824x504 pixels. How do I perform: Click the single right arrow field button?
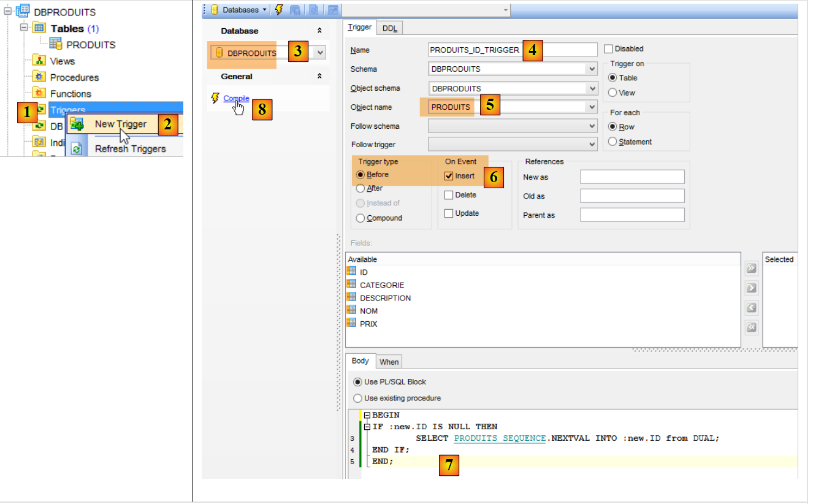click(x=751, y=288)
